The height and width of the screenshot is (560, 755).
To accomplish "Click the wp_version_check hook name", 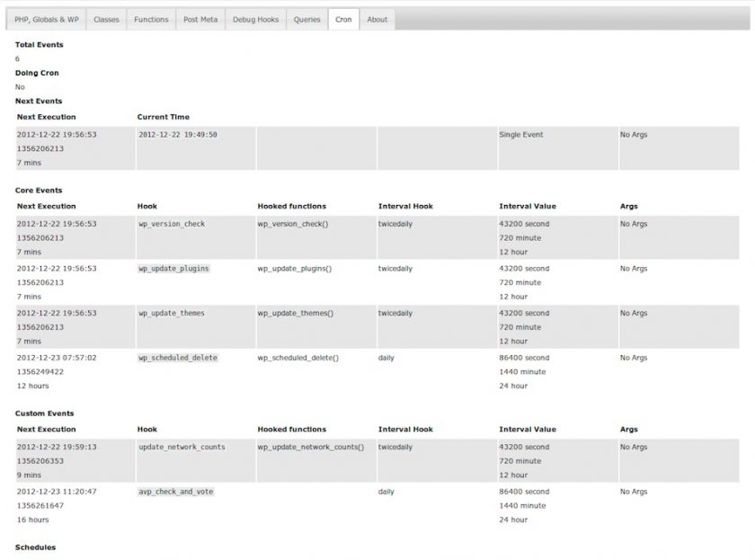I will coord(172,224).
